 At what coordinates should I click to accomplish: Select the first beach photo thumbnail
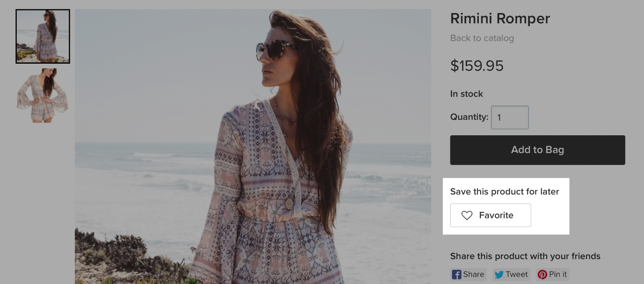click(43, 36)
